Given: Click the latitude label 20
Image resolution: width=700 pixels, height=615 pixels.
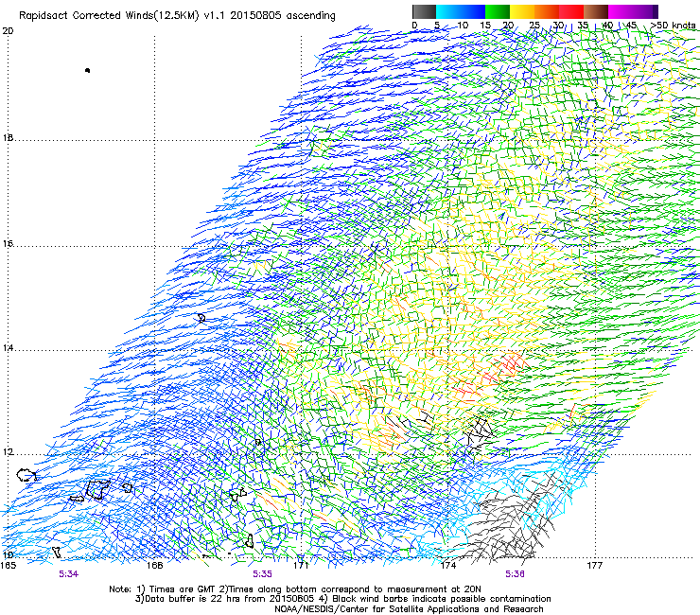Looking at the screenshot, I should [8, 31].
